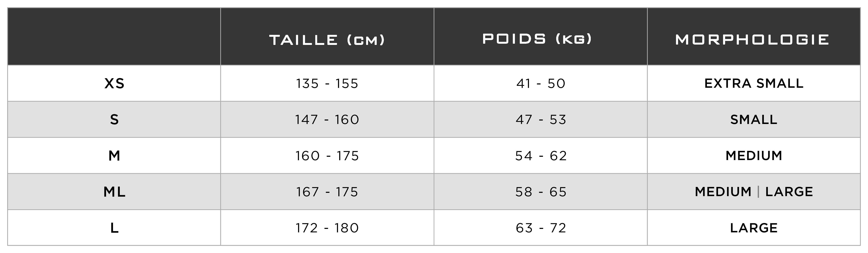This screenshot has height=253, width=868.
Task: Click the 160 - 175 height cell
Action: [327, 155]
